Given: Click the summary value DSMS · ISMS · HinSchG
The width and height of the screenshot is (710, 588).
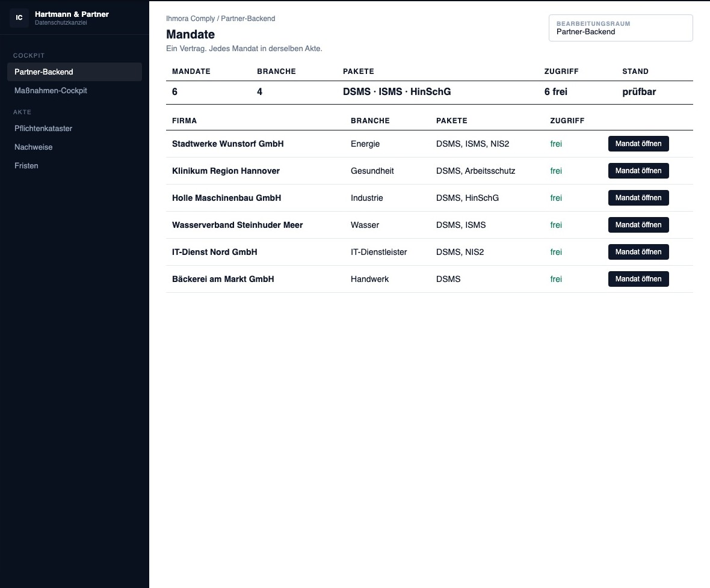Looking at the screenshot, I should [397, 92].
